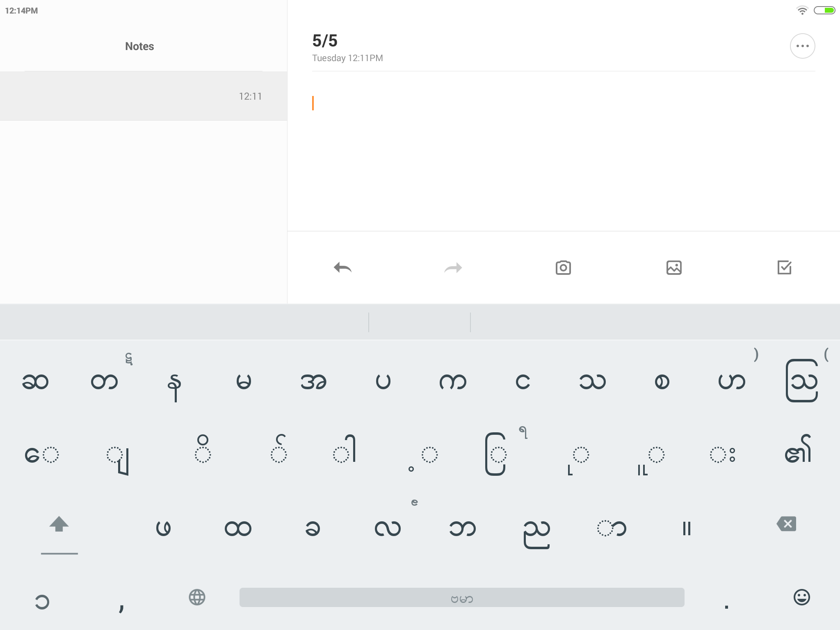840x630 pixels.
Task: Tap the Myanmar digit one key
Action: click(x=42, y=602)
